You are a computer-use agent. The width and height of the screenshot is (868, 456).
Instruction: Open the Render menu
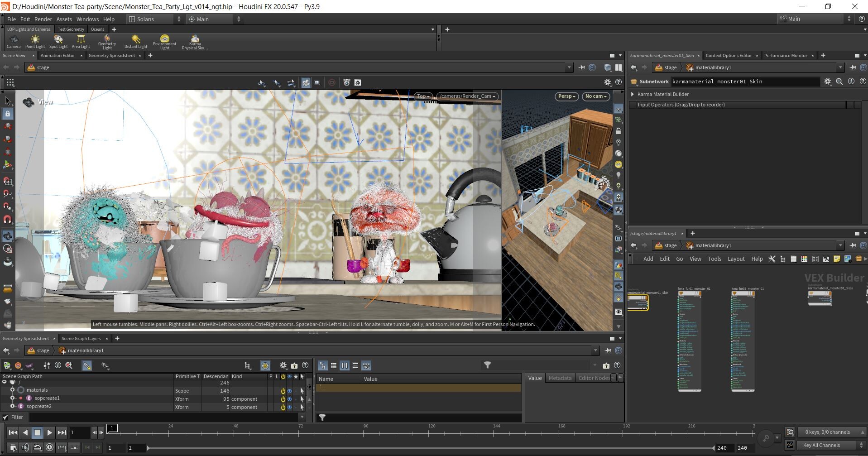[43, 19]
